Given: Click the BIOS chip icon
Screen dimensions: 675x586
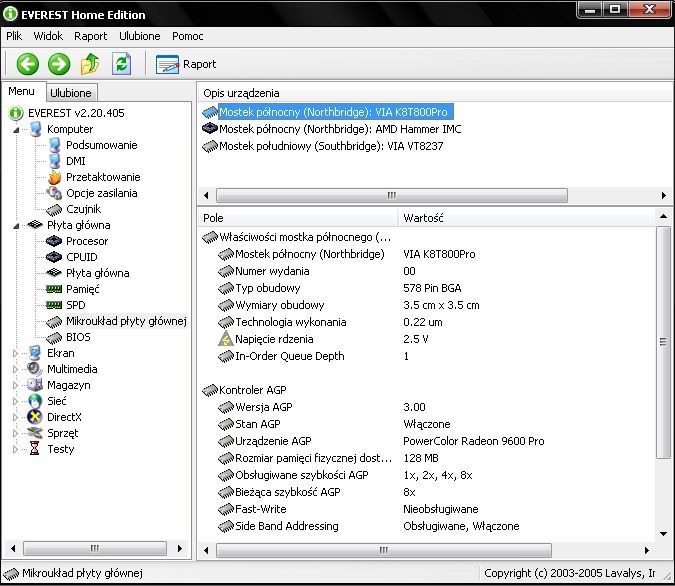Looking at the screenshot, I should point(54,337).
